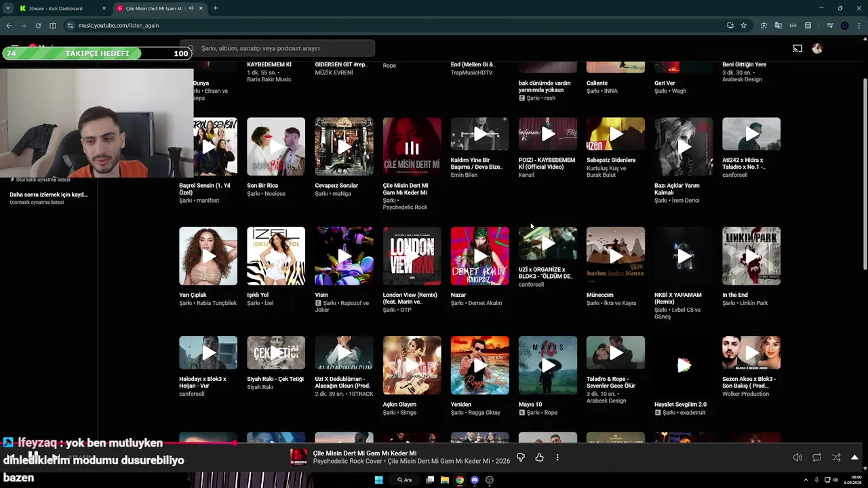Viewport: 868px width, 488px height.
Task: Play Mayıs 10 thumbnail
Action: (547, 365)
